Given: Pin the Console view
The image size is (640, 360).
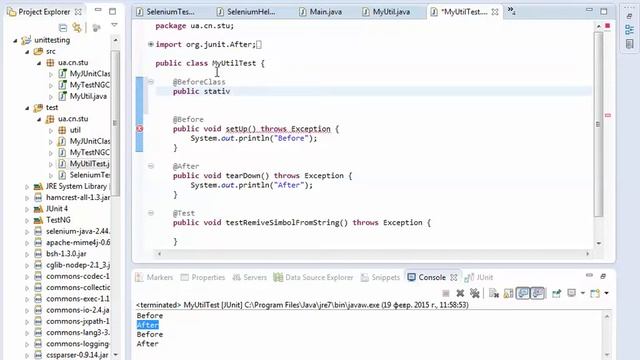Looking at the screenshot, I should tap(556, 293).
